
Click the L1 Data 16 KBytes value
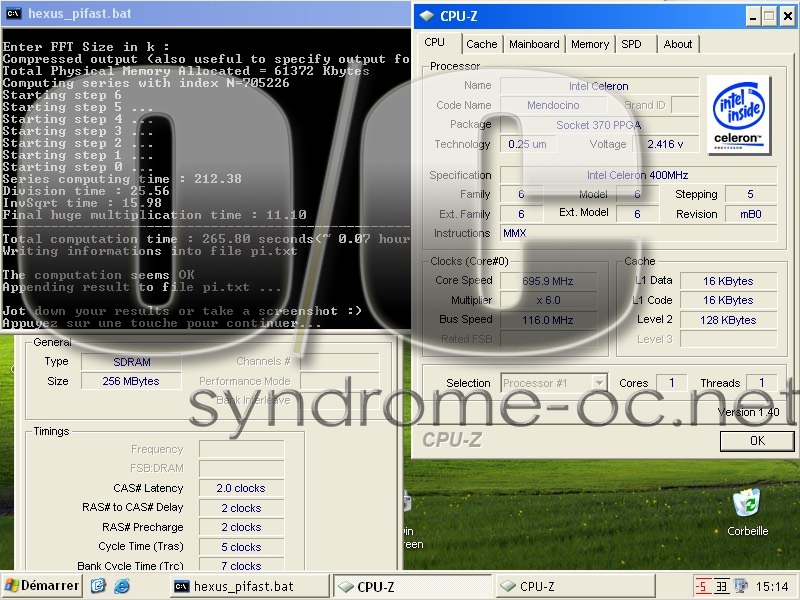pyautogui.click(x=728, y=281)
